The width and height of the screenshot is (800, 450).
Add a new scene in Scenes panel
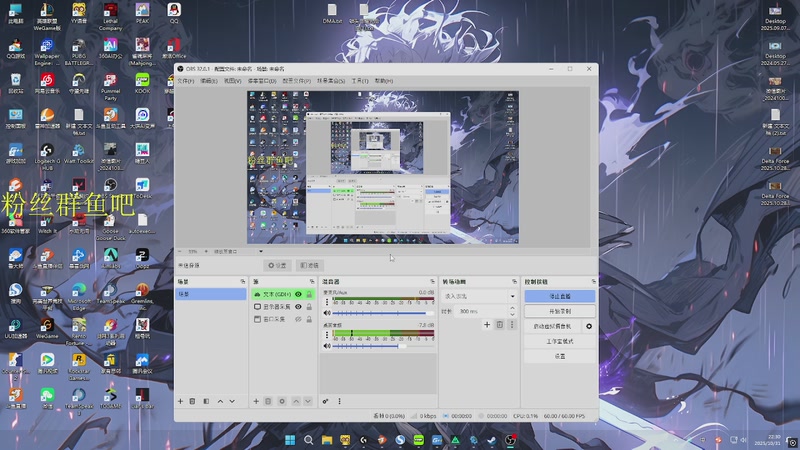pos(180,402)
